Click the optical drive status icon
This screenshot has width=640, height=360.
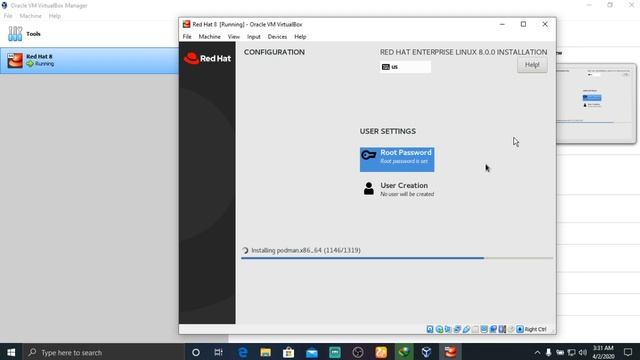tap(439, 329)
